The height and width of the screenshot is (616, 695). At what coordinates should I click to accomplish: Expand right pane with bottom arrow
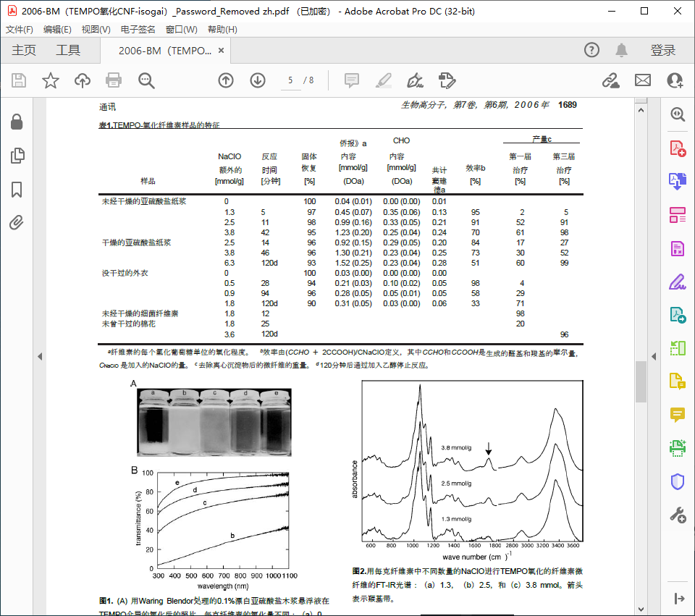678,599
